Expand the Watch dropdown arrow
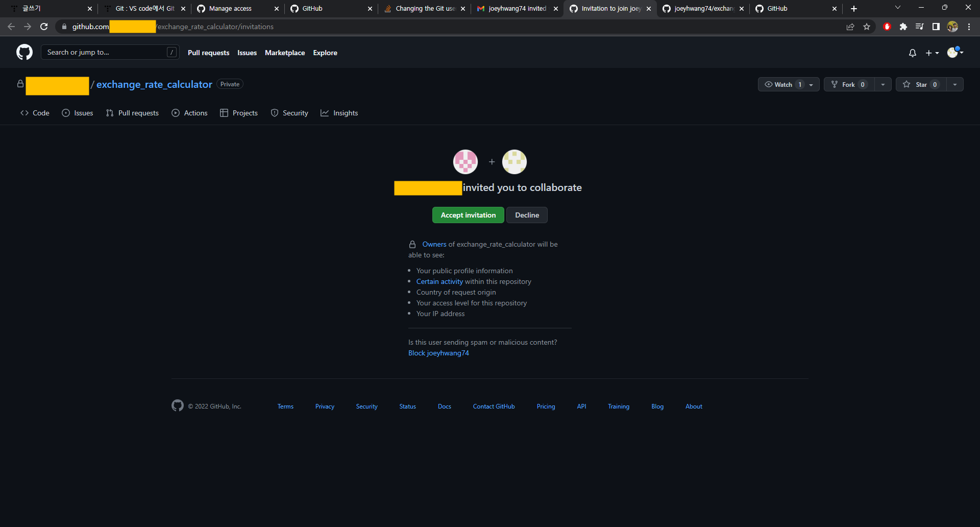Viewport: 980px width, 527px height. pos(812,84)
